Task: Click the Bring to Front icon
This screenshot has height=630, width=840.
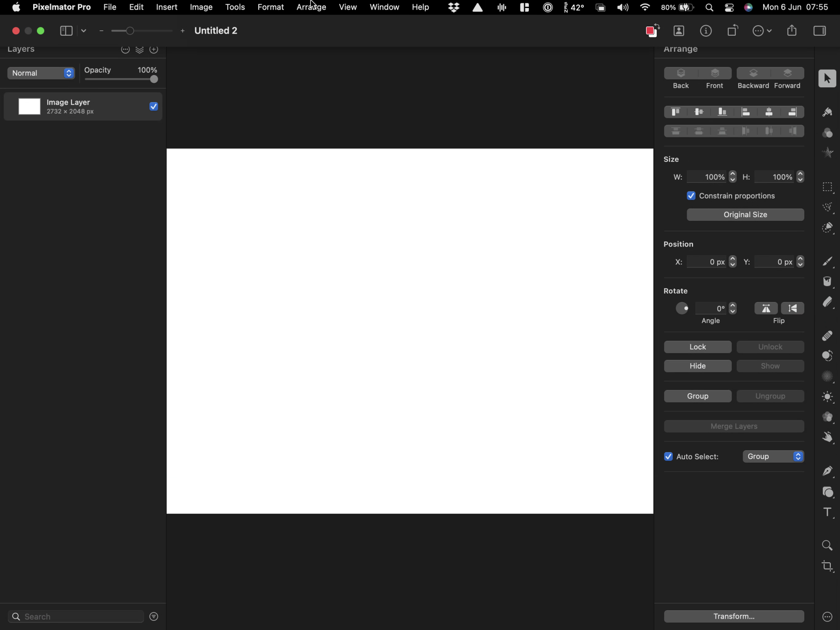Action: point(715,73)
